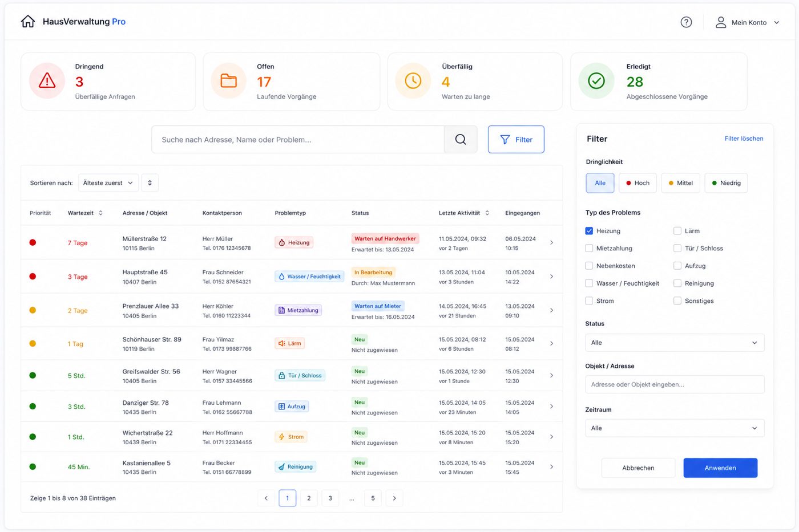
Task: Click the Abbrechen button
Action: 638,468
